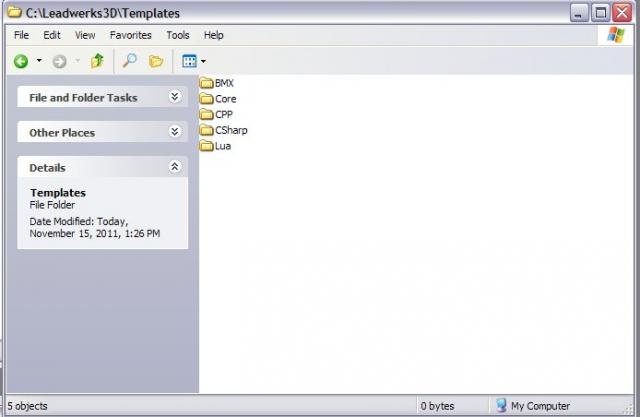Click the Date Modified text in Details
The image size is (640, 417).
(x=95, y=227)
